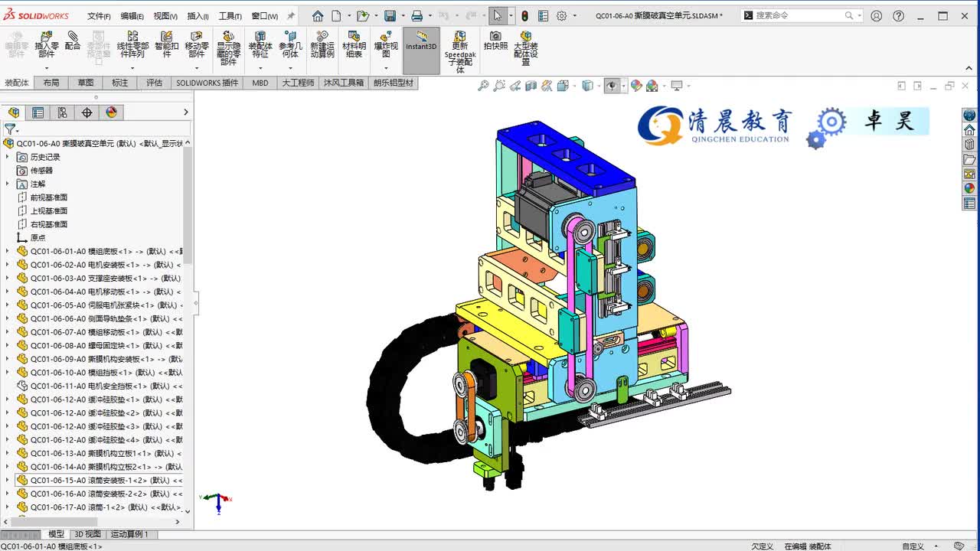Open the Insert Components dropdown arrow
Screen dimensions: 980x551
(46, 68)
